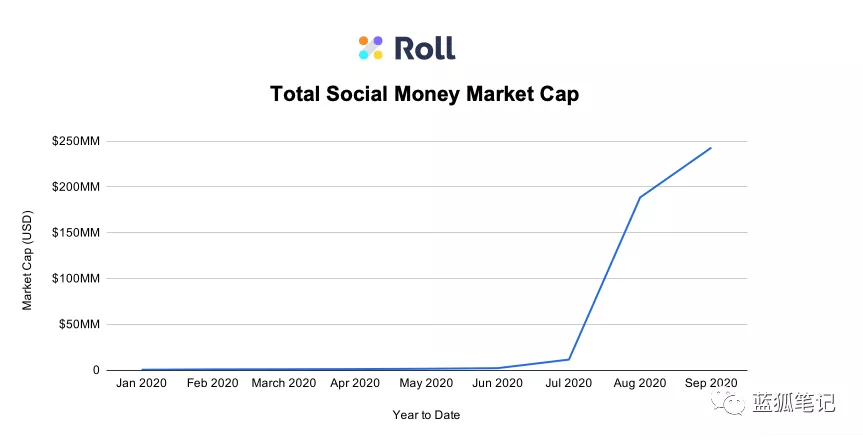
Task: Click the Aug 2020 data point on the line
Action: pos(640,197)
